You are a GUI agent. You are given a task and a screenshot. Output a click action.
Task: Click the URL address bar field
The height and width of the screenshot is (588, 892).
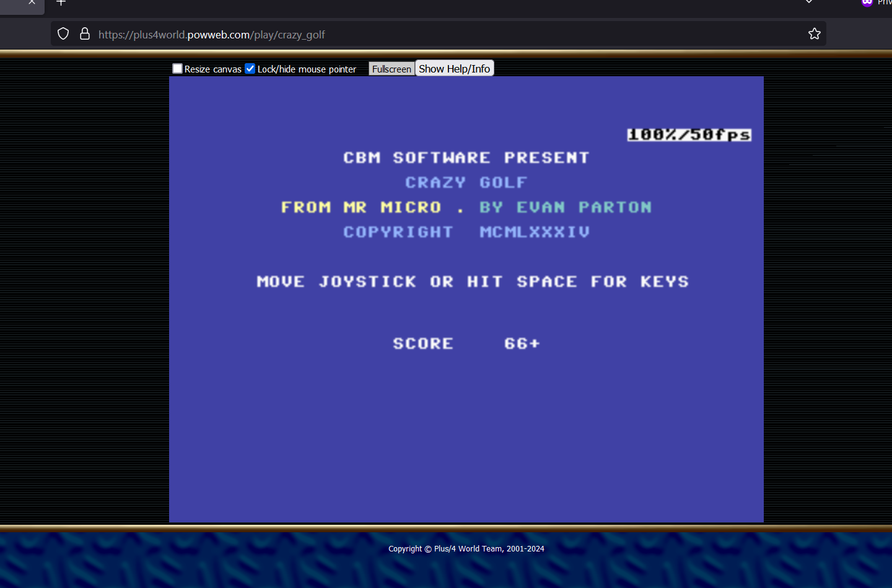click(x=438, y=34)
